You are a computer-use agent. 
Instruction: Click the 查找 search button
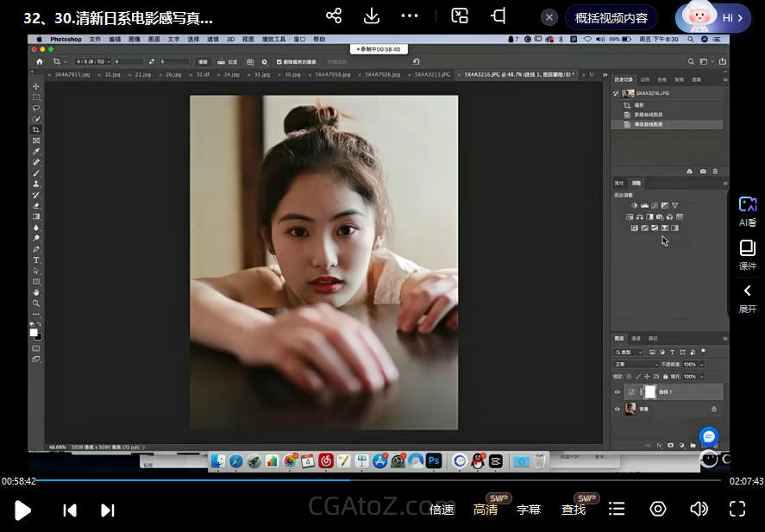pos(574,510)
